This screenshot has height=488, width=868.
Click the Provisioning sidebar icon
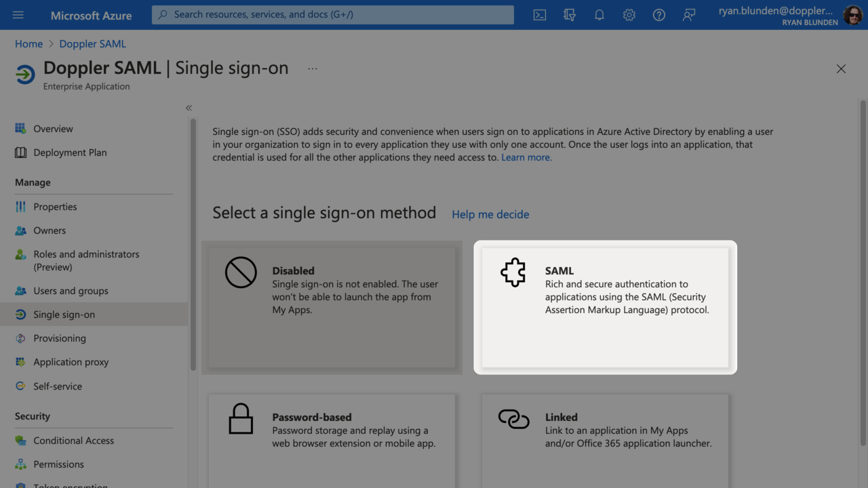click(20, 338)
